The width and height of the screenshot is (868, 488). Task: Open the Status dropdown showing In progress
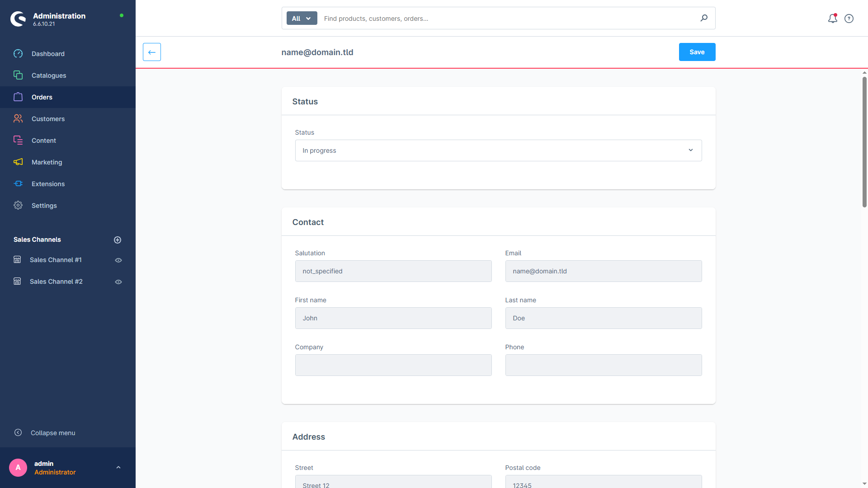click(x=498, y=150)
